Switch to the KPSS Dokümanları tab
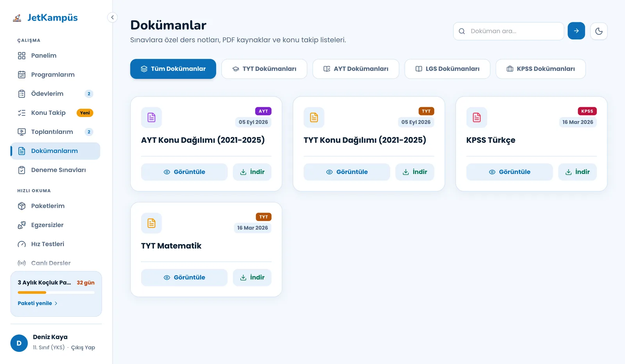This screenshot has width=625, height=364. click(x=541, y=69)
